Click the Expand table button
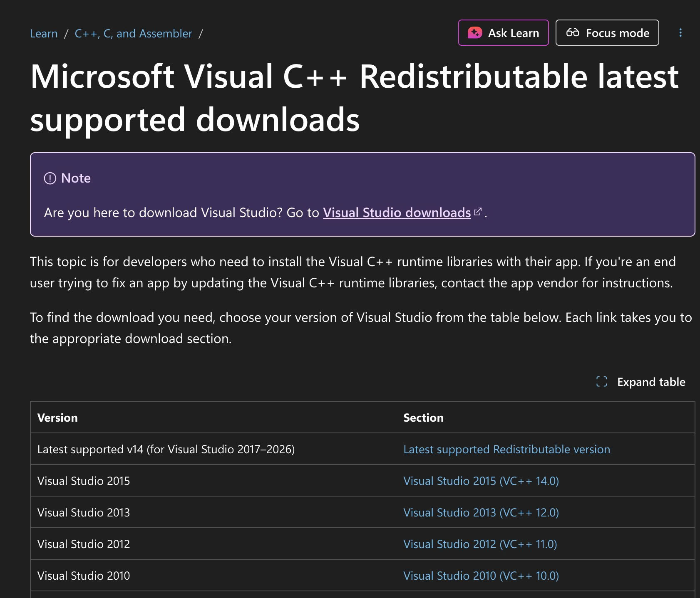Screen dimensions: 700x598 (x=640, y=382)
